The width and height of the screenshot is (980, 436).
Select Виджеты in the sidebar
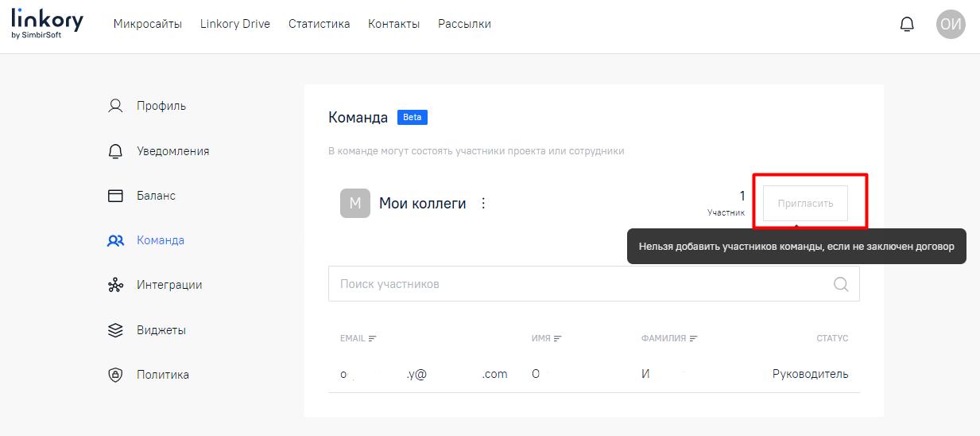161,330
